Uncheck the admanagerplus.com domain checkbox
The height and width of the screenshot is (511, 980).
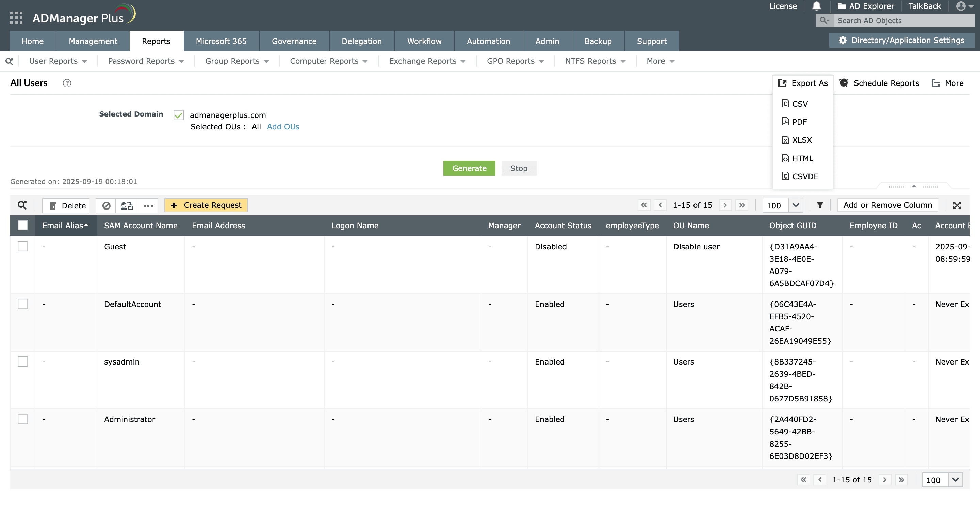pyautogui.click(x=178, y=115)
